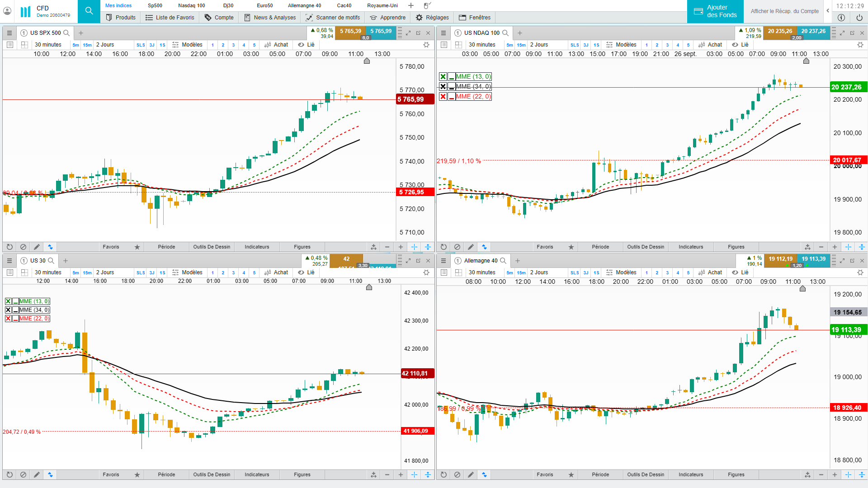Open the Réglages menu
Image resolution: width=868 pixels, height=488 pixels.
432,18
